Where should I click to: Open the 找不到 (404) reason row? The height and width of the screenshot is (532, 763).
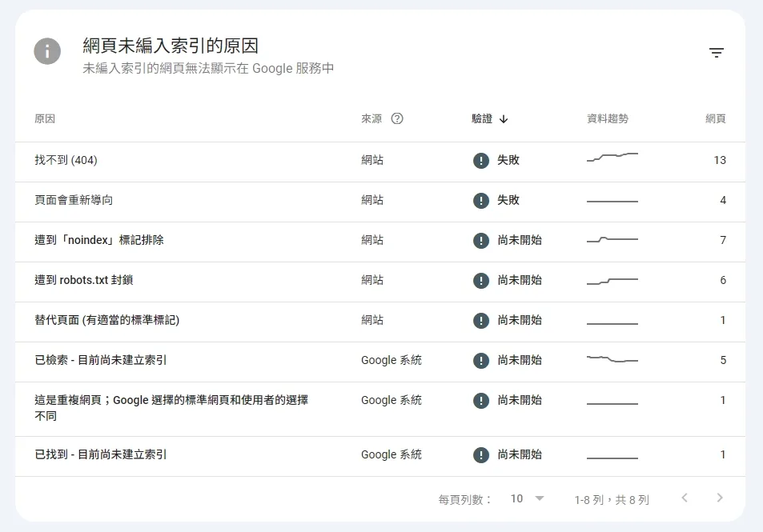coord(380,162)
